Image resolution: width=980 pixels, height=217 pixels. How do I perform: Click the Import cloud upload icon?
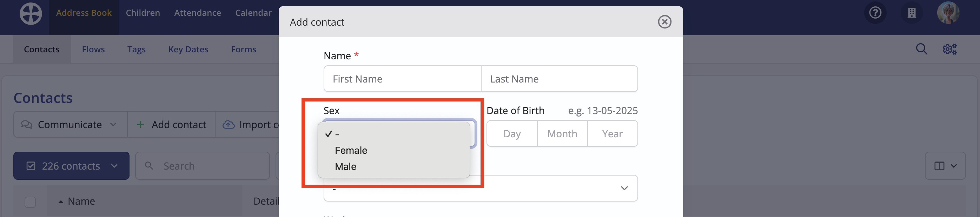228,125
